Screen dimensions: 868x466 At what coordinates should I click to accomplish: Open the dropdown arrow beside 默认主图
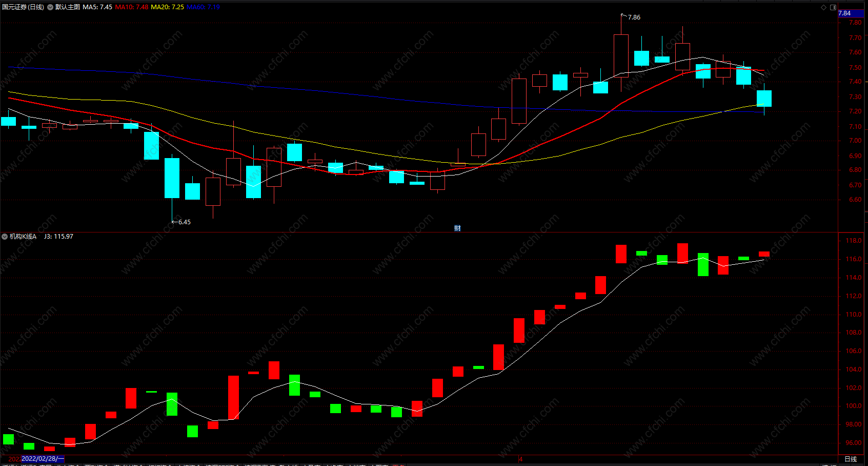[x=50, y=7]
